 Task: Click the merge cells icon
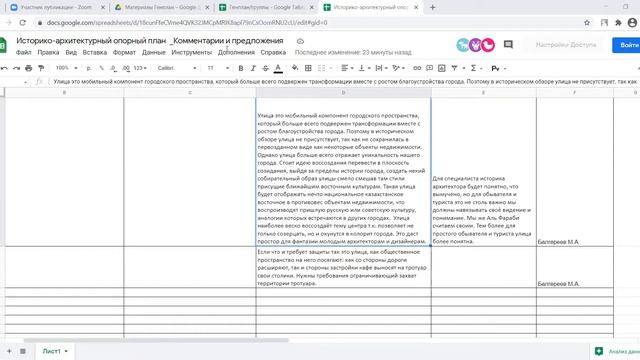point(322,68)
